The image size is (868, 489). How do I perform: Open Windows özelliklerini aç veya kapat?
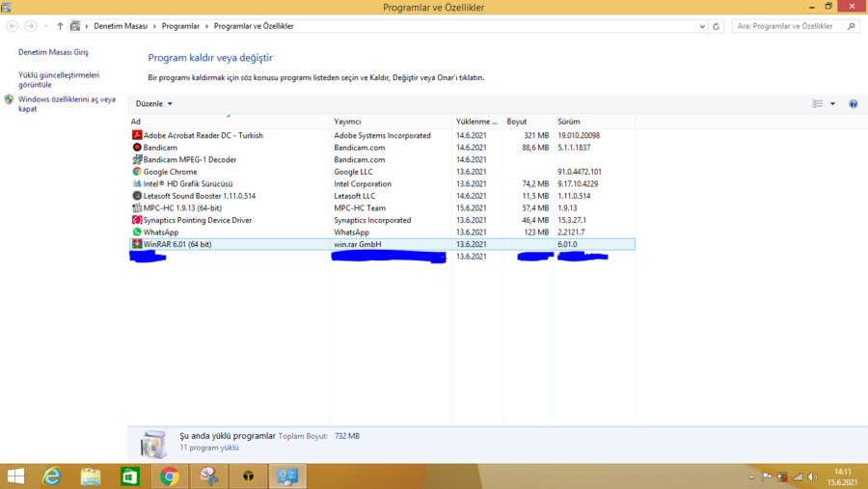pos(67,104)
